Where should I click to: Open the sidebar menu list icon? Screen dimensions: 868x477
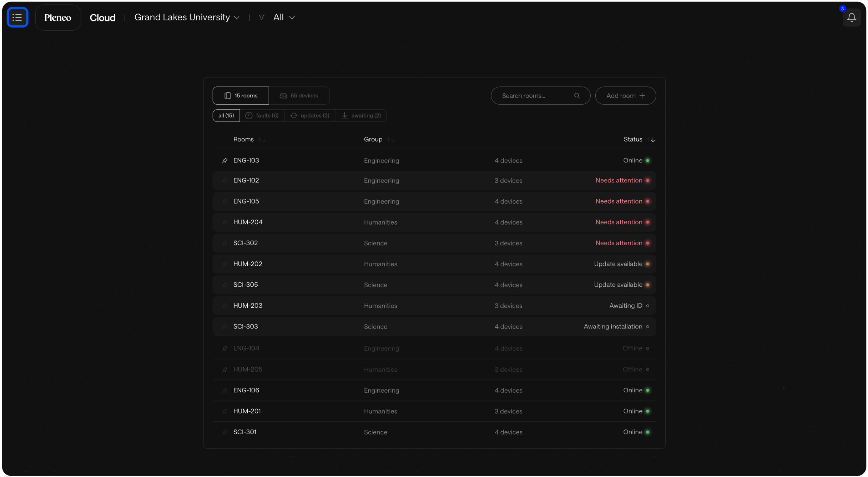point(17,17)
